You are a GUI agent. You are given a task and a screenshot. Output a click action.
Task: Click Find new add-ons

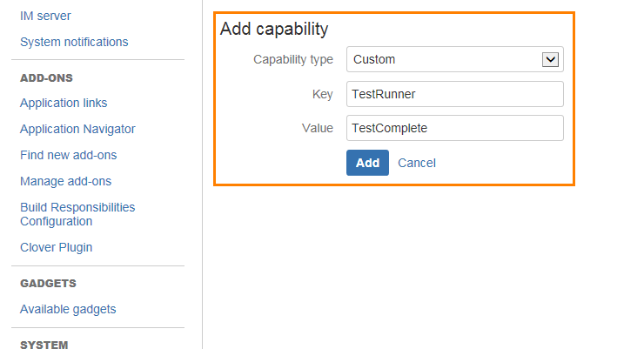pos(68,155)
